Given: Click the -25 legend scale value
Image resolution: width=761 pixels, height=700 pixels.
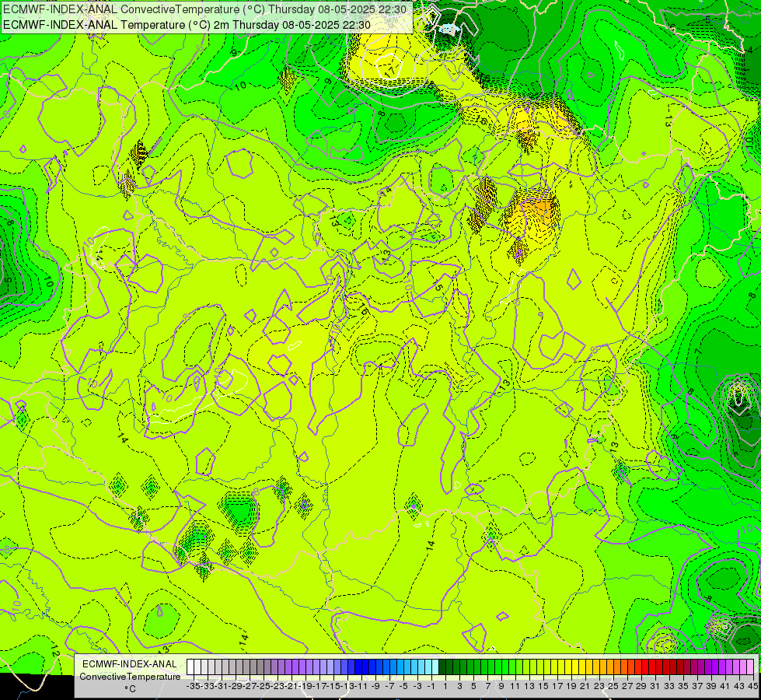Looking at the screenshot, I should coord(264,687).
